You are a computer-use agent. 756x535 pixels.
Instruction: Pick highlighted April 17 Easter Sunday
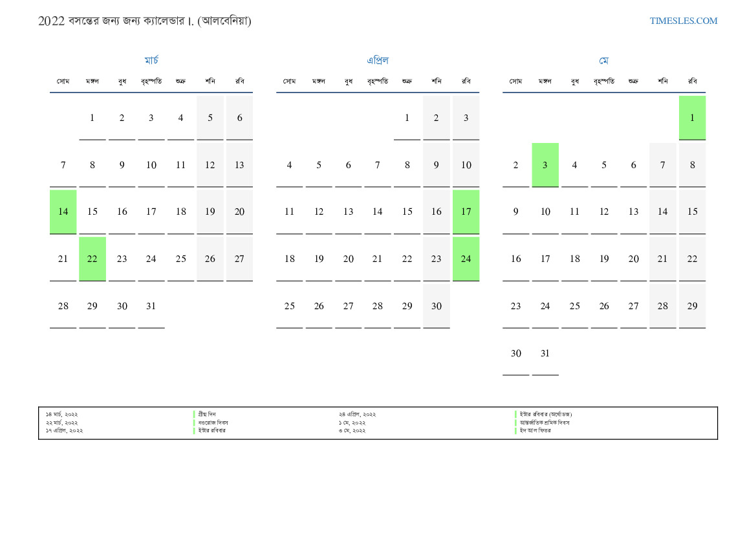pos(466,212)
